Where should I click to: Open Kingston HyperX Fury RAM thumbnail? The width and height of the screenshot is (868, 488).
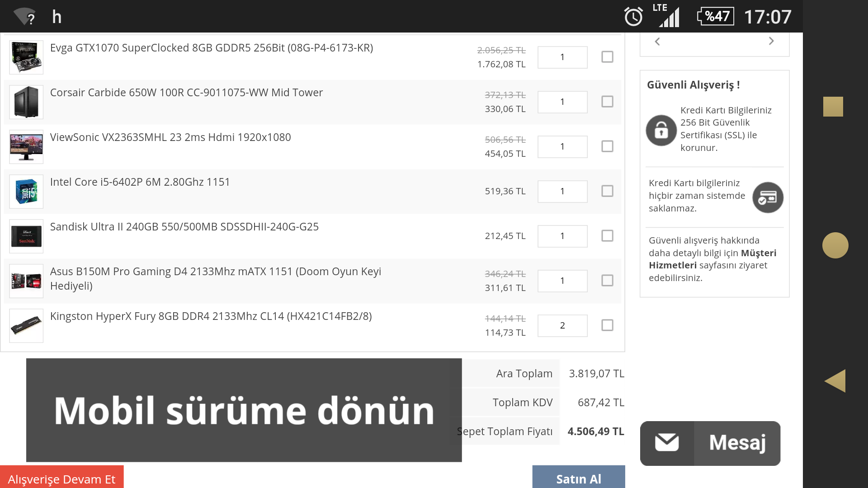26,326
